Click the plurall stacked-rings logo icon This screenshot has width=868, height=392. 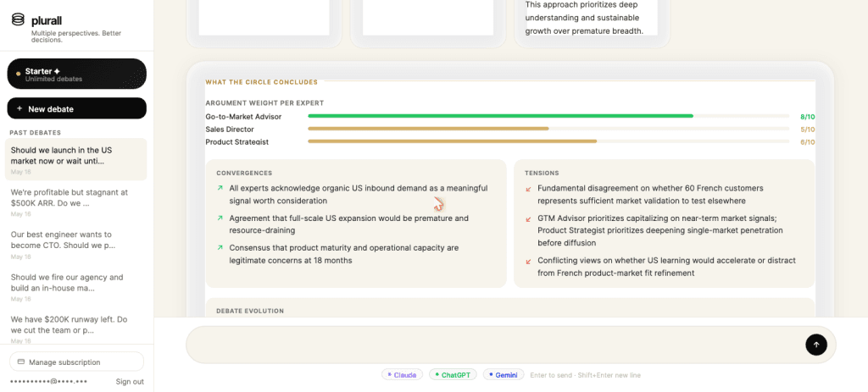tap(18, 20)
